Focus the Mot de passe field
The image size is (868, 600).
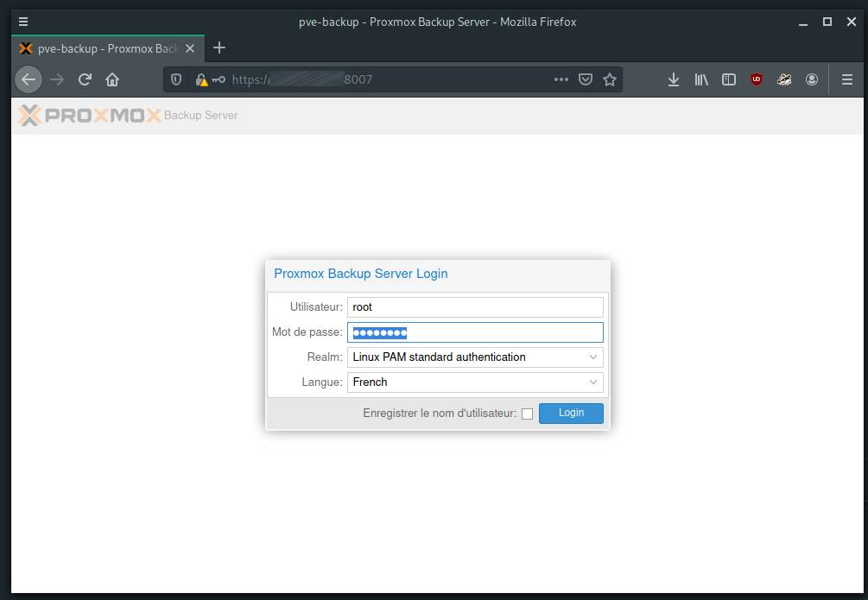(x=475, y=332)
